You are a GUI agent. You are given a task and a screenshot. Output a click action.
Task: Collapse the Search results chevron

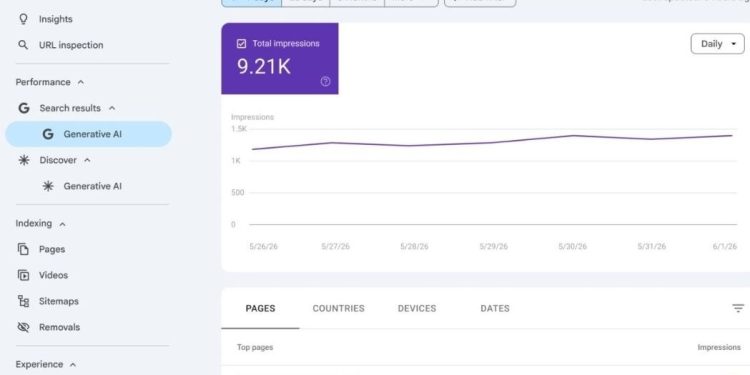pos(112,108)
